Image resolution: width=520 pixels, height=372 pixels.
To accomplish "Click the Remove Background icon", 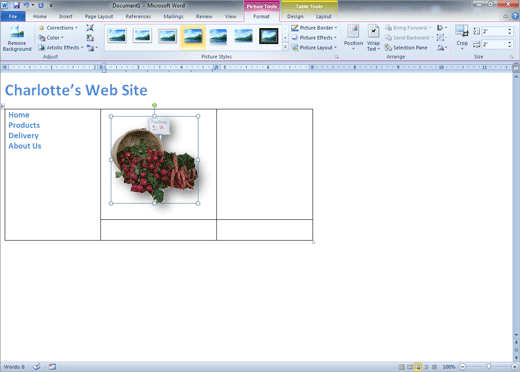I will [17, 38].
